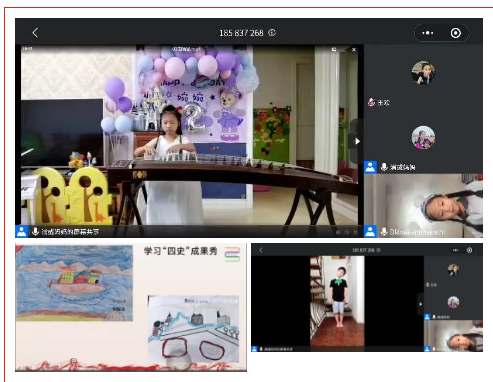Click the icon beside the 王欢 name
This screenshot has width=493, height=382.
tap(371, 102)
